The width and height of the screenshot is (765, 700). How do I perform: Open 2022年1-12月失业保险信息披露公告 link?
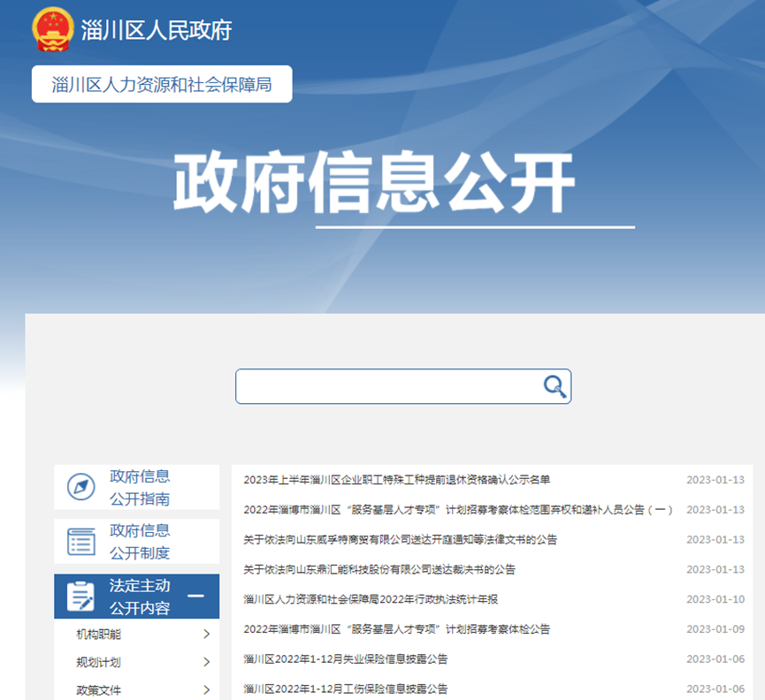click(345, 659)
